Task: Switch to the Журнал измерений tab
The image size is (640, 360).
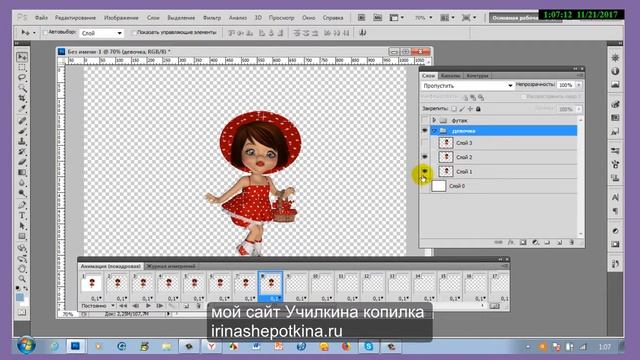Action: point(171,266)
